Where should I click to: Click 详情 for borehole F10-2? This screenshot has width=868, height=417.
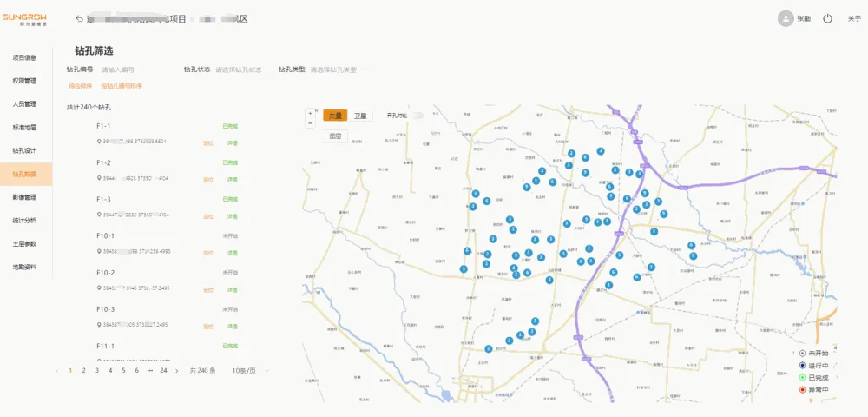[232, 290]
